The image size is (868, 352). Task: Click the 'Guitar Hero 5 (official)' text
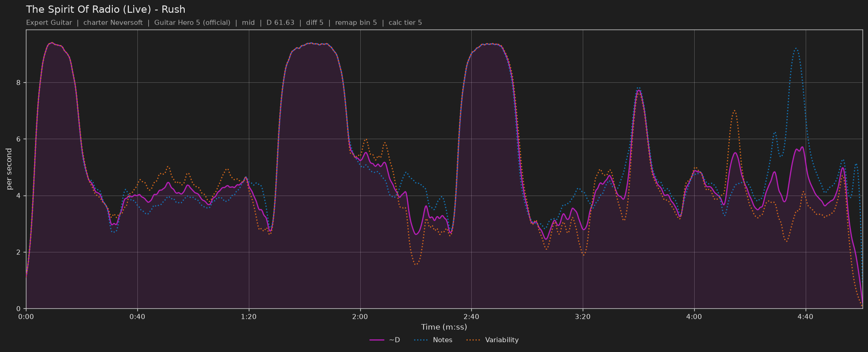192,23
